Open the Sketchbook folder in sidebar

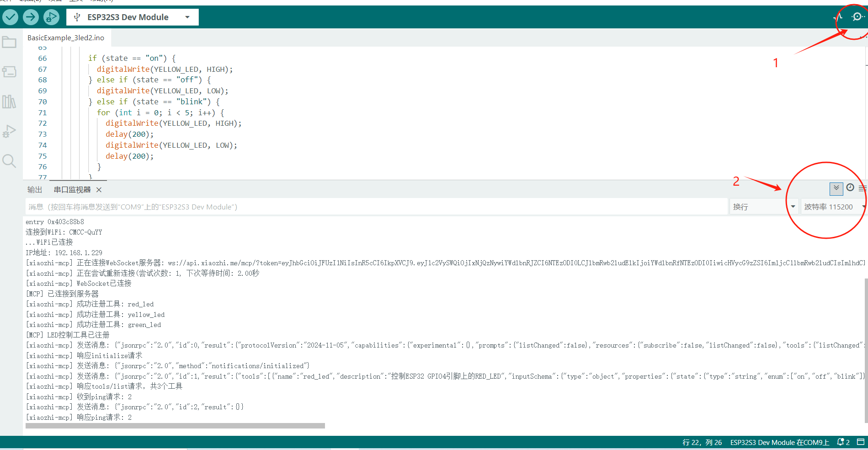9,43
